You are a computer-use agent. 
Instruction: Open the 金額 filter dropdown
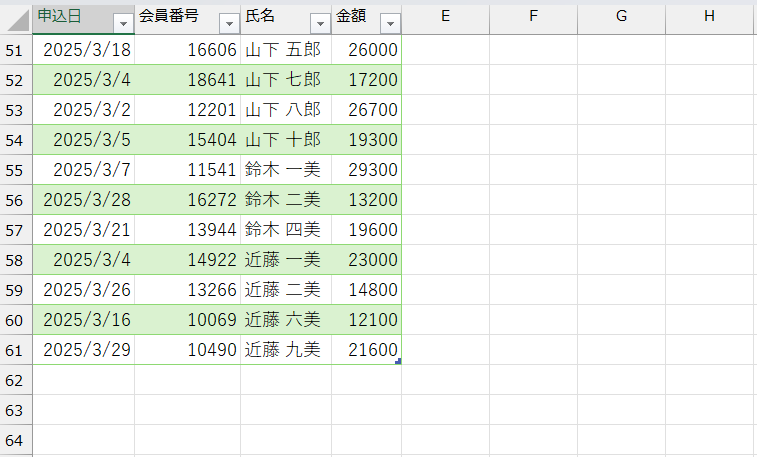390,23
